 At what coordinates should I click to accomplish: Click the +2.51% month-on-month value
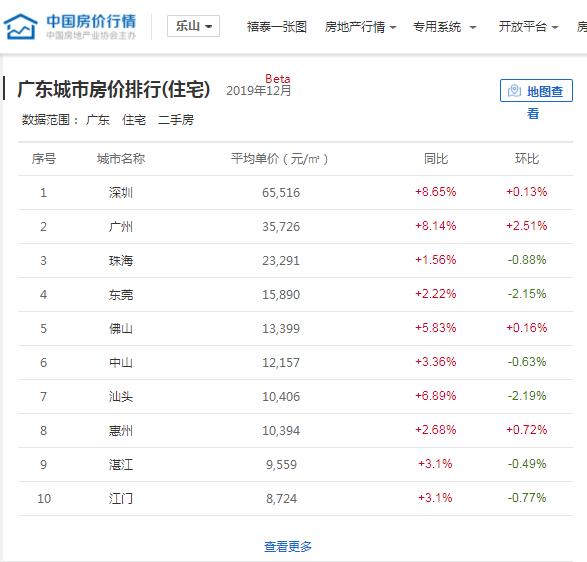[527, 226]
